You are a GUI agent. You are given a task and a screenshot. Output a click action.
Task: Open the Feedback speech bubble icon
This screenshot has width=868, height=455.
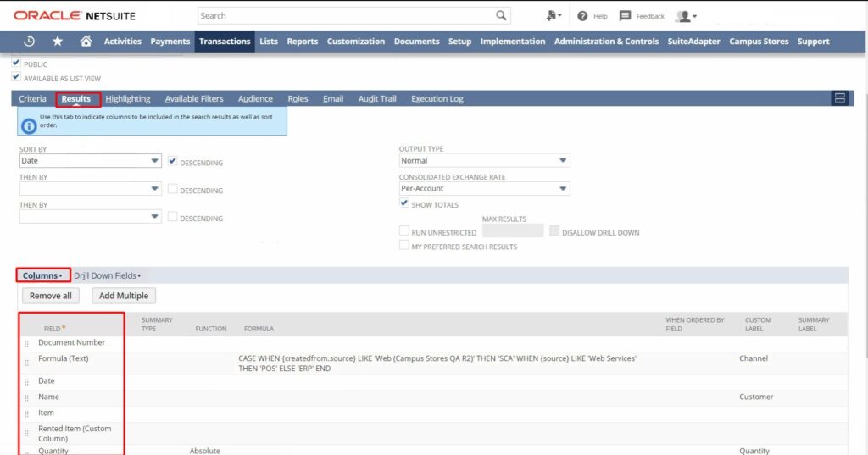pyautogui.click(x=625, y=16)
